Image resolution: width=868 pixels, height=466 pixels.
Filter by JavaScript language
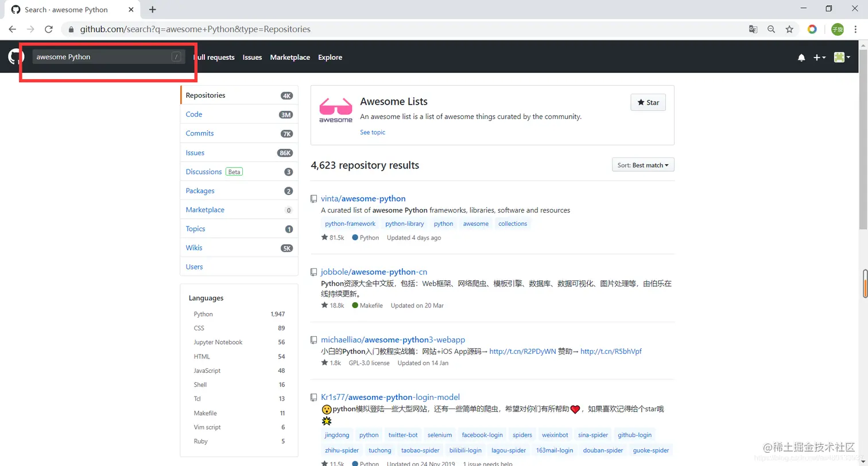(x=239, y=371)
